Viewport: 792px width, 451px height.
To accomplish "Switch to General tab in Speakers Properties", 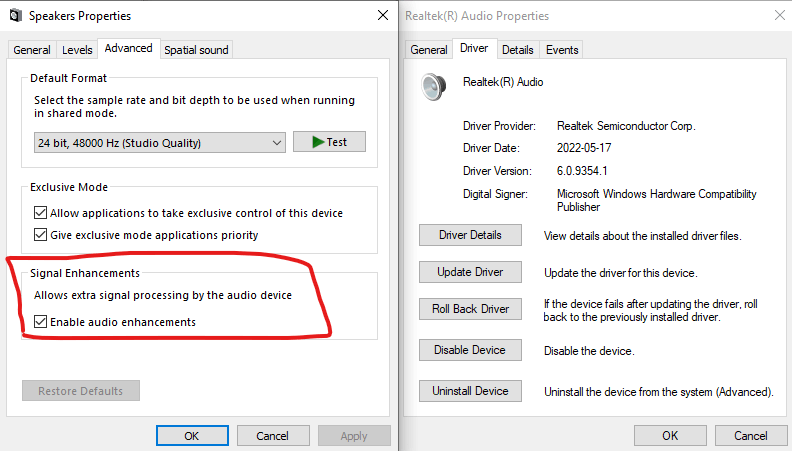I will (32, 50).
